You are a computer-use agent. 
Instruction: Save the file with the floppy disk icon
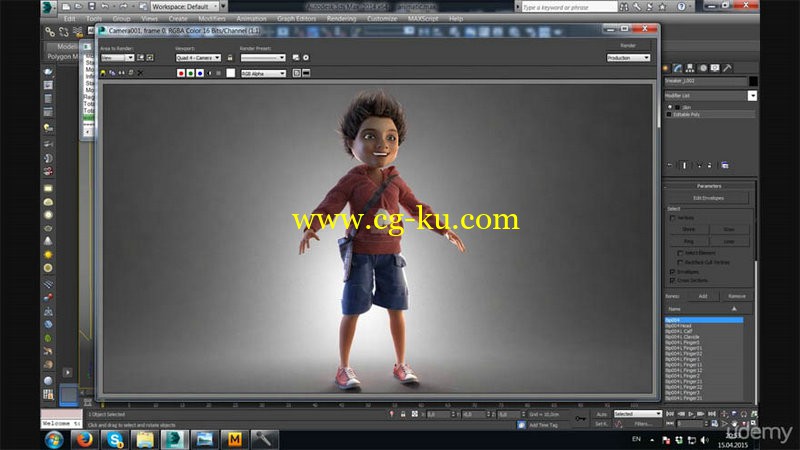92,7
